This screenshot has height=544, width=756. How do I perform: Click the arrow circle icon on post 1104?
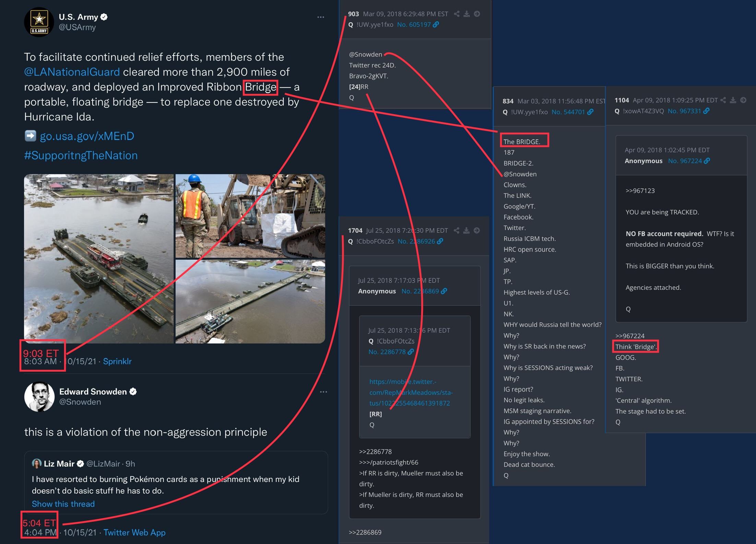coord(743,100)
